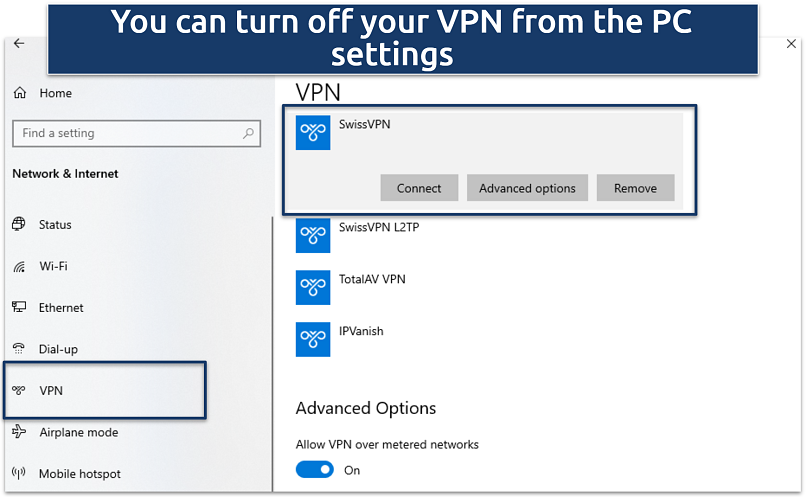Open Advanced options for SwissVPN
The height and width of the screenshot is (497, 806).
[x=527, y=188]
